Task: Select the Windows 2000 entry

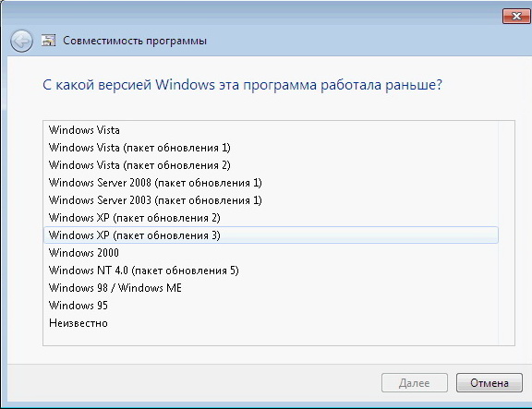Action: point(272,253)
